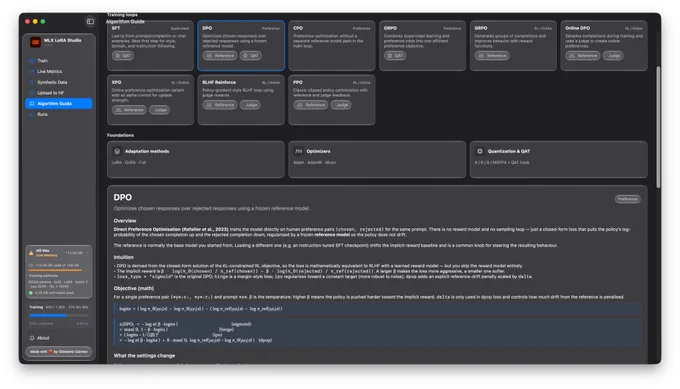This screenshot has width=680, height=389.
Task: Click the Reference badge on the XPO card
Action: pos(129,110)
